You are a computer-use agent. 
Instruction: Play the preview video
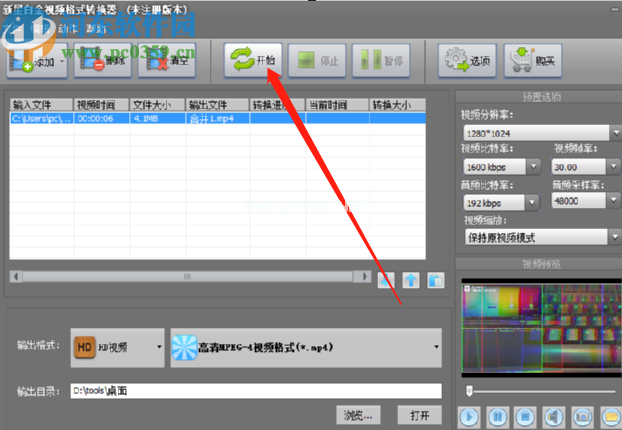[469, 414]
